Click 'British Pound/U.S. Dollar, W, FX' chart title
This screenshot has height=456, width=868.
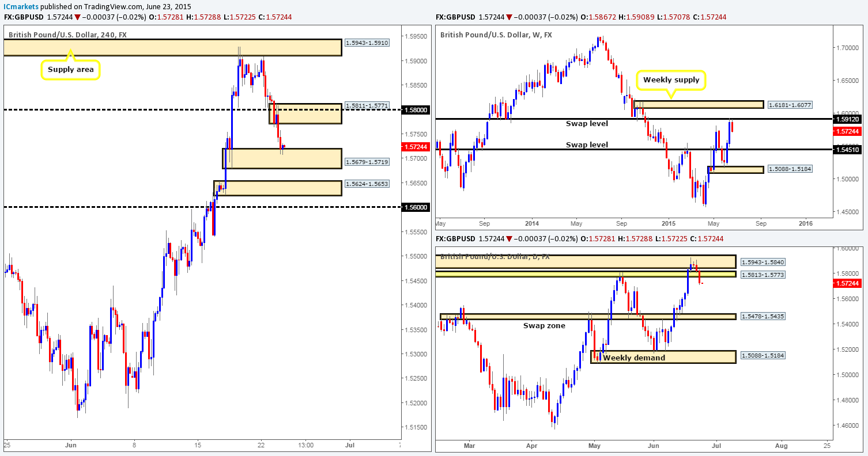(496, 35)
